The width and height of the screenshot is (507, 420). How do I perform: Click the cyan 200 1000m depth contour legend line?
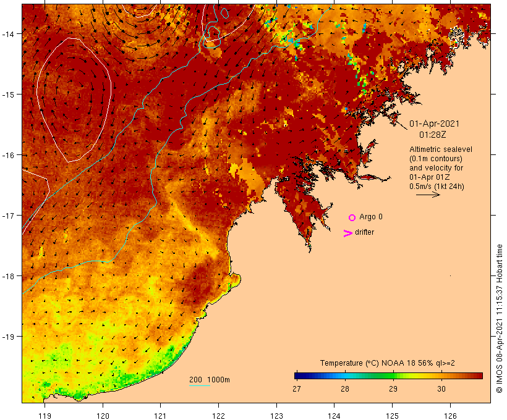pos(200,386)
